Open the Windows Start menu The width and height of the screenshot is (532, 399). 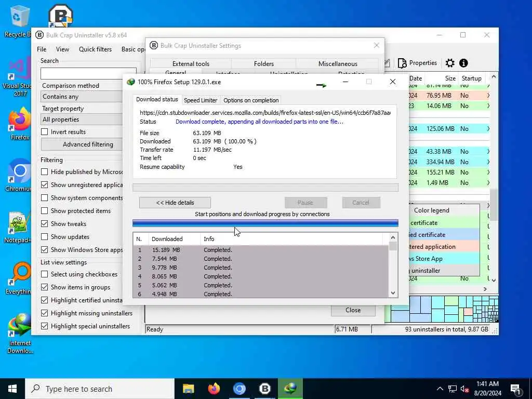[12, 389]
